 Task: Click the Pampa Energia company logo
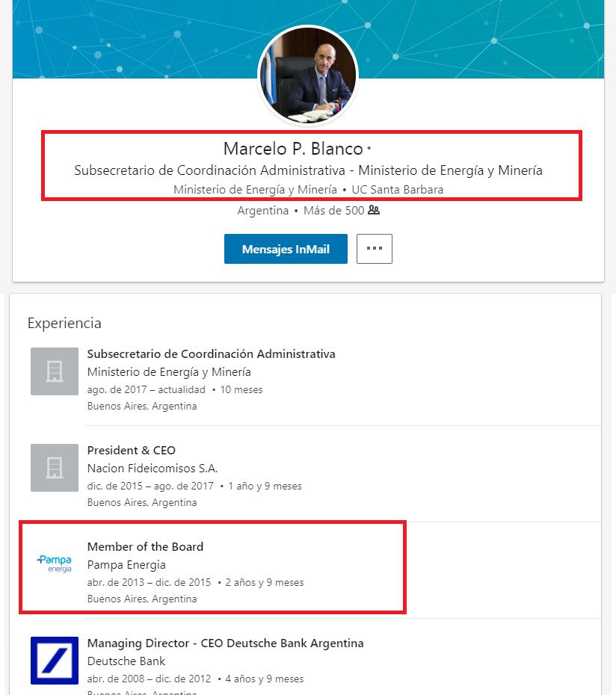[55, 564]
